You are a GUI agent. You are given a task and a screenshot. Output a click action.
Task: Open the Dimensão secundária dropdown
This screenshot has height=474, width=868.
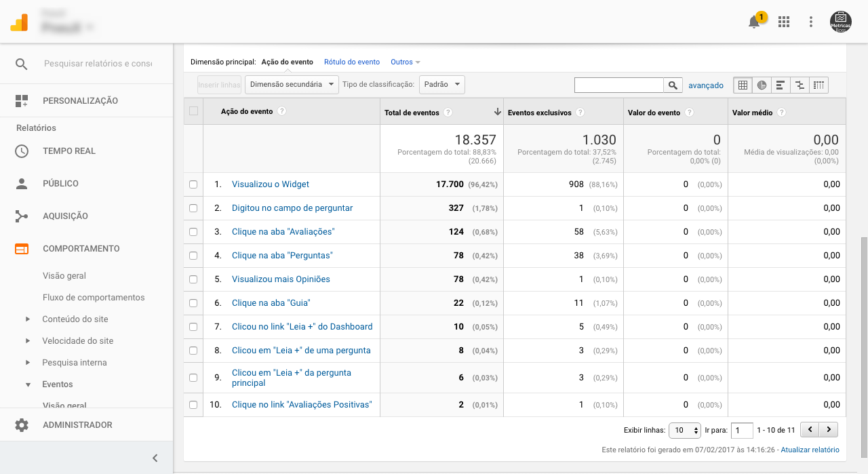[x=292, y=85]
